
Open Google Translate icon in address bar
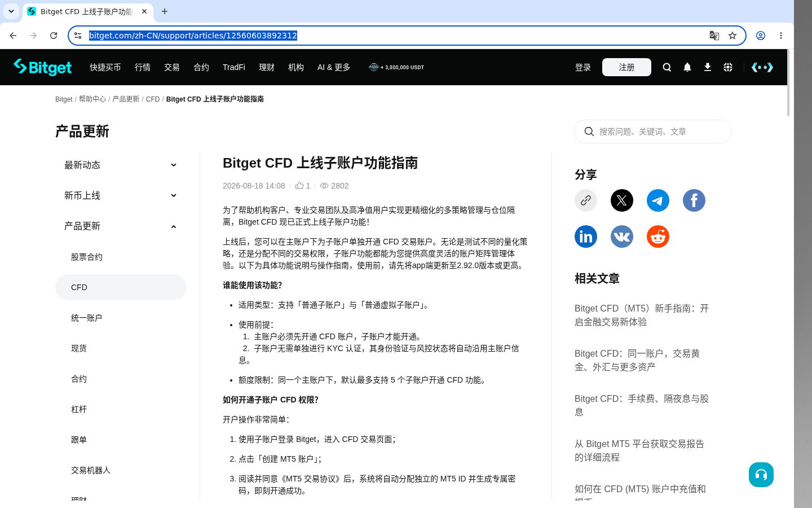coord(714,36)
